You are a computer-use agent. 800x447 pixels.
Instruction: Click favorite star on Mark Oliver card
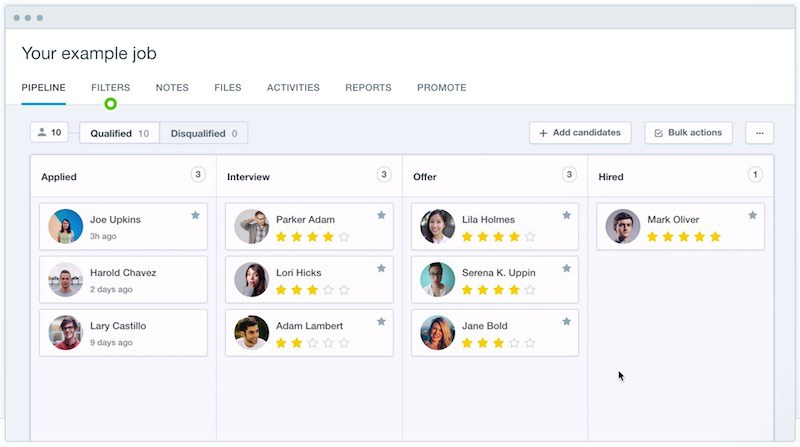(x=752, y=215)
